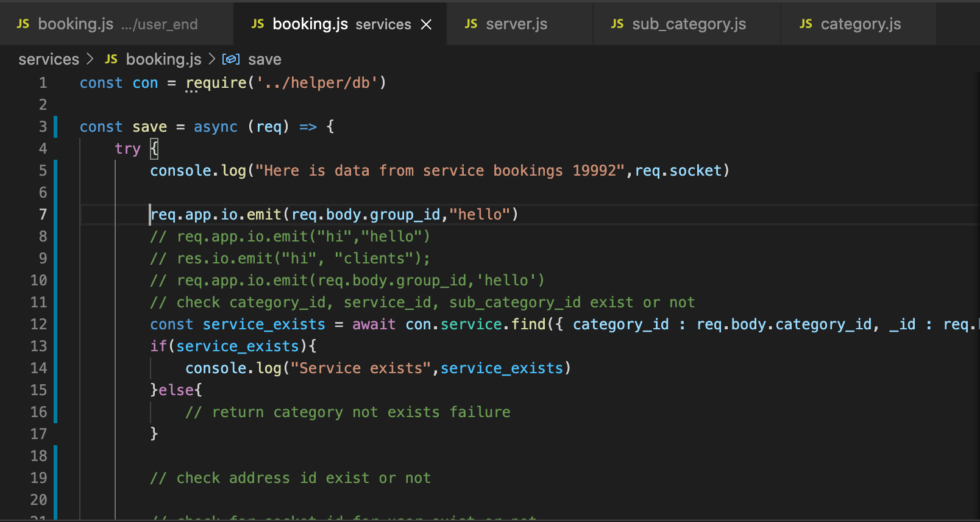980x522 pixels.
Task: Expand breadcrumb chevron after booking.js
Action: (212, 59)
